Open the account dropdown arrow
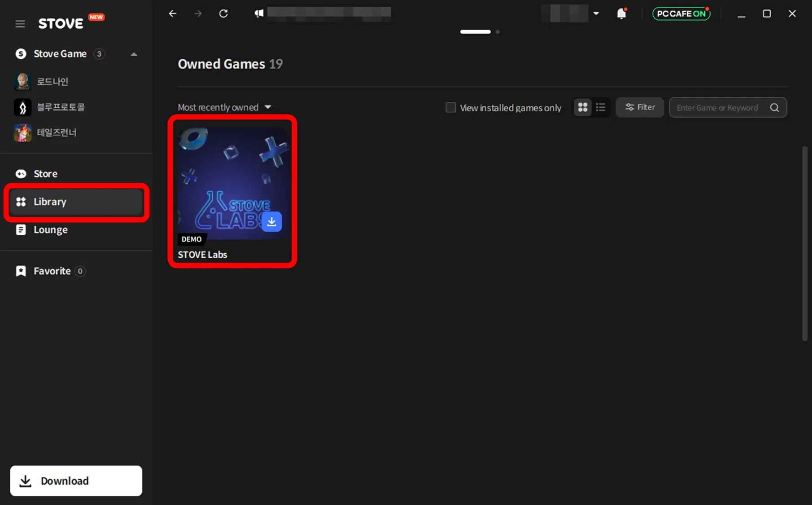Viewport: 812px width, 505px height. click(x=596, y=13)
